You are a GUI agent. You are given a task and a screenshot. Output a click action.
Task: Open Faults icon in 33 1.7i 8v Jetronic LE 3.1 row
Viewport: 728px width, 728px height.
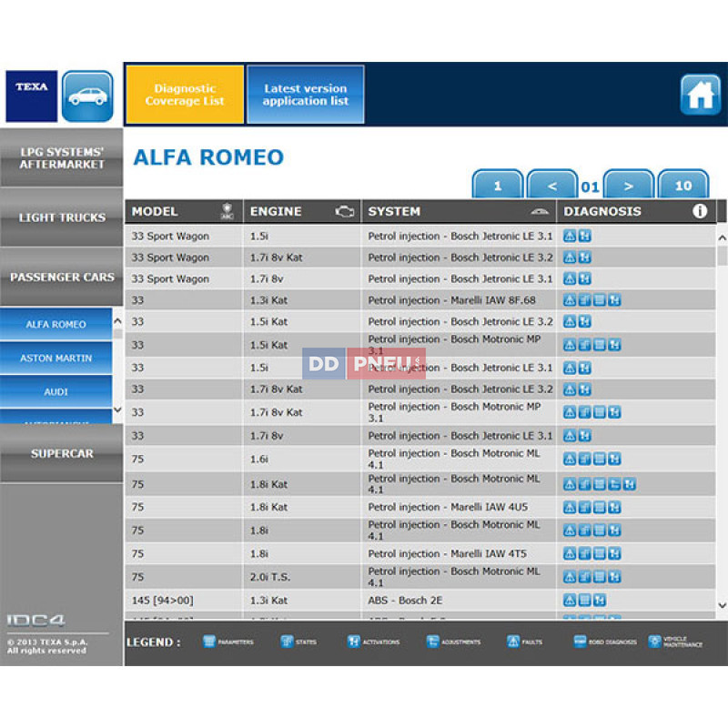click(570, 436)
